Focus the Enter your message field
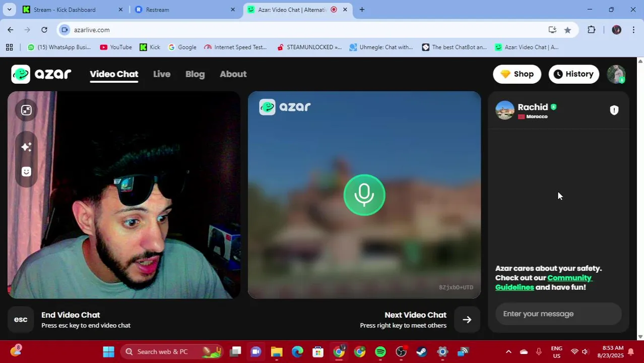This screenshot has height=363, width=644. pos(558,314)
